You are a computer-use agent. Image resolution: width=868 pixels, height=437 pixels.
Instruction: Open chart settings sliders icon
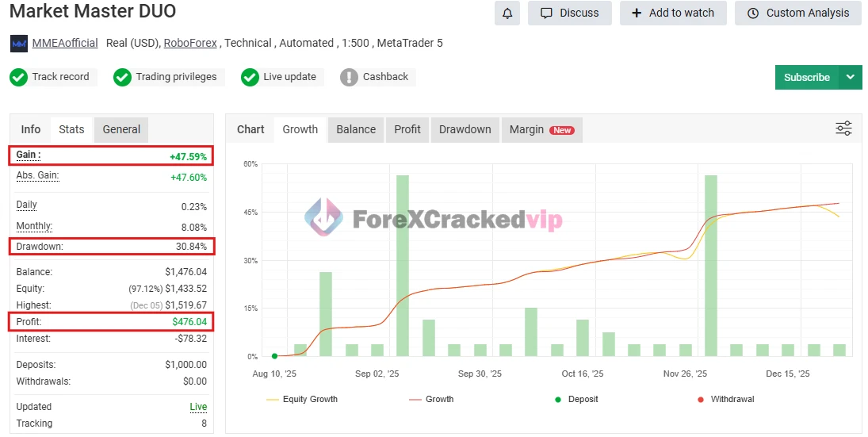843,128
